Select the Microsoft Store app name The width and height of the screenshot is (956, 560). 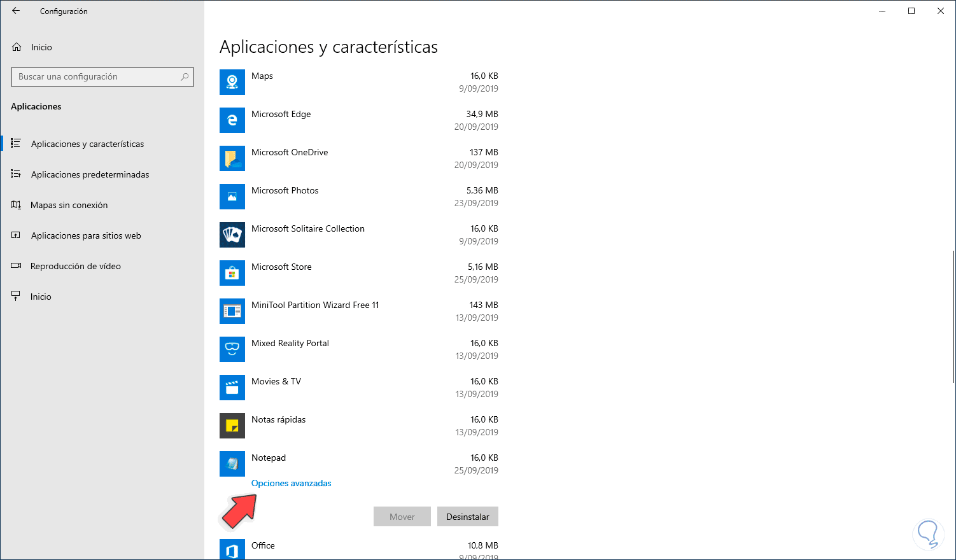(281, 267)
